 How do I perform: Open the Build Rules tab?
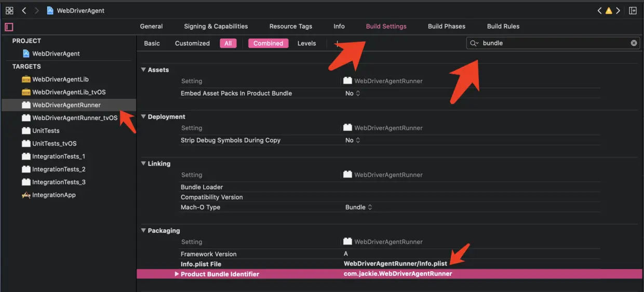pos(503,26)
